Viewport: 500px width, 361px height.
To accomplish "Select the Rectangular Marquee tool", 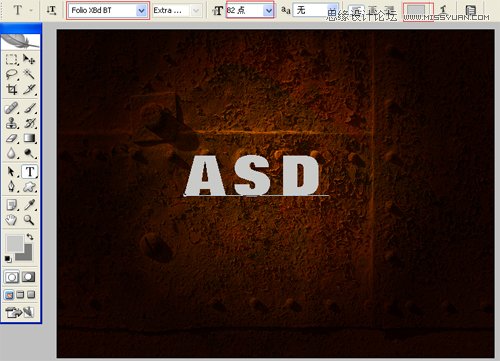I will pyautogui.click(x=12, y=59).
